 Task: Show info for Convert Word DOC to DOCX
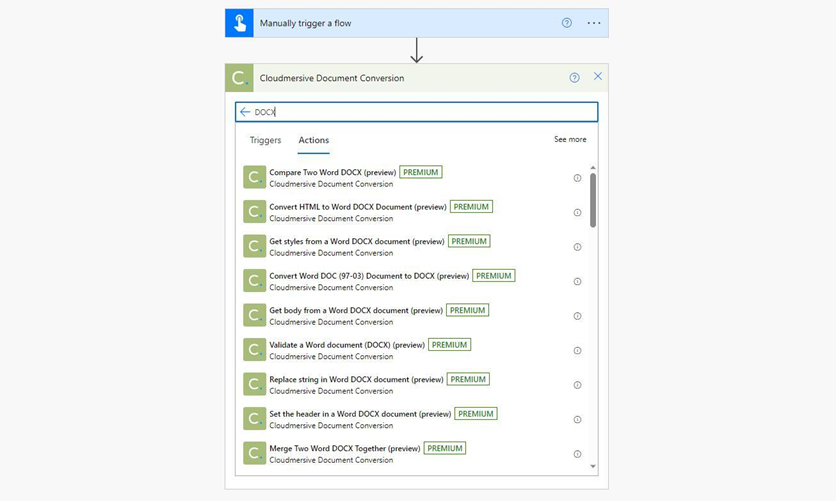click(x=577, y=282)
